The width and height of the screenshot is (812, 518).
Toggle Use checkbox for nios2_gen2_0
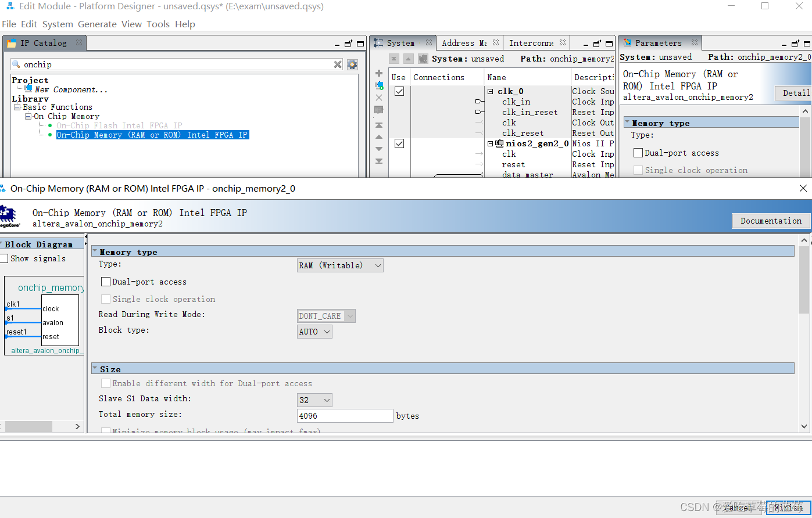coord(399,143)
